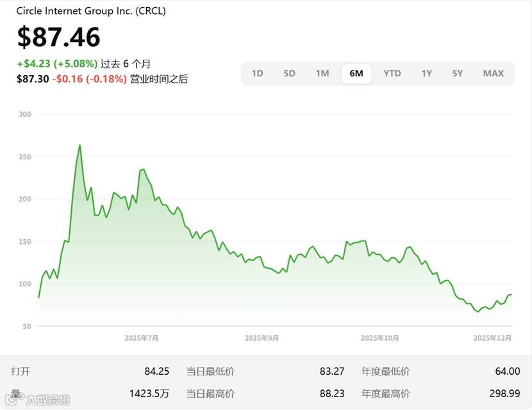This screenshot has width=532, height=410.
Task: Click the 250 y-axis label
Action: click(x=25, y=157)
